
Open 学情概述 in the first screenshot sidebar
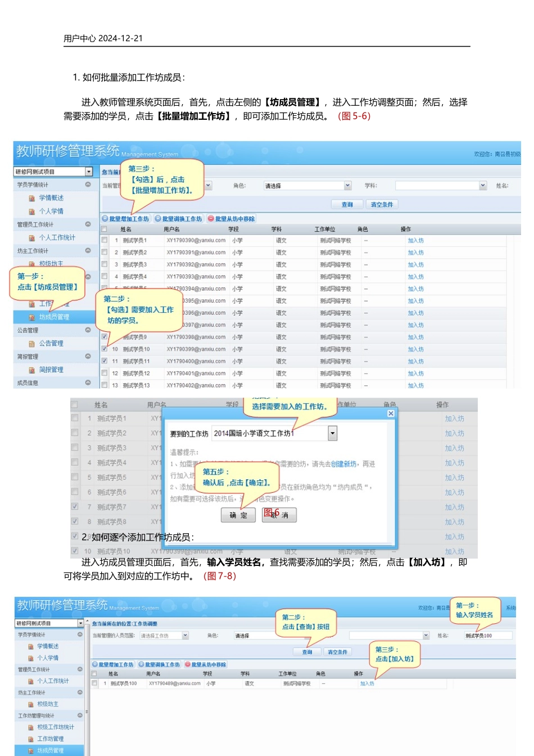coord(51,198)
